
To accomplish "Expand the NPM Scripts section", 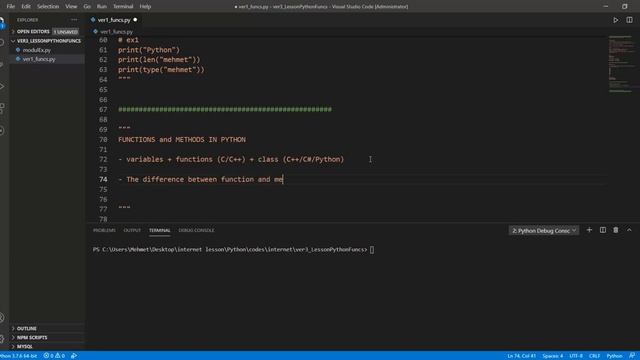I will [x=29, y=338].
